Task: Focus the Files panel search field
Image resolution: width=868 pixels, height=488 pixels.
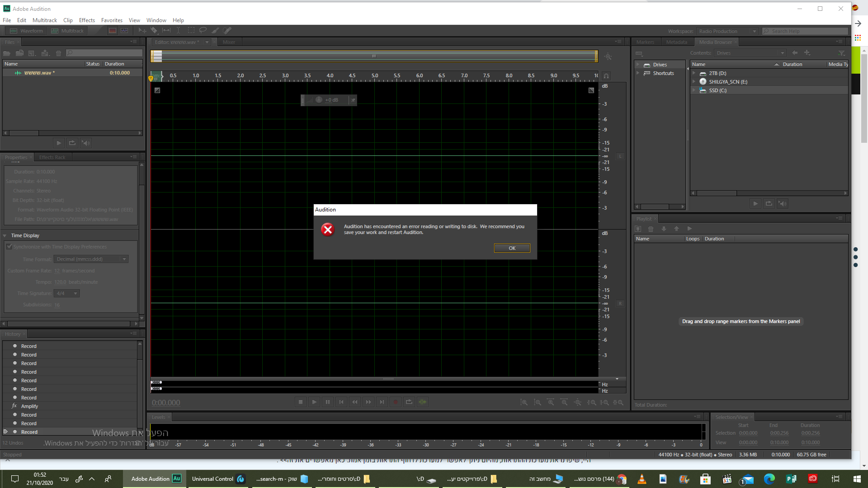Action: [x=104, y=53]
